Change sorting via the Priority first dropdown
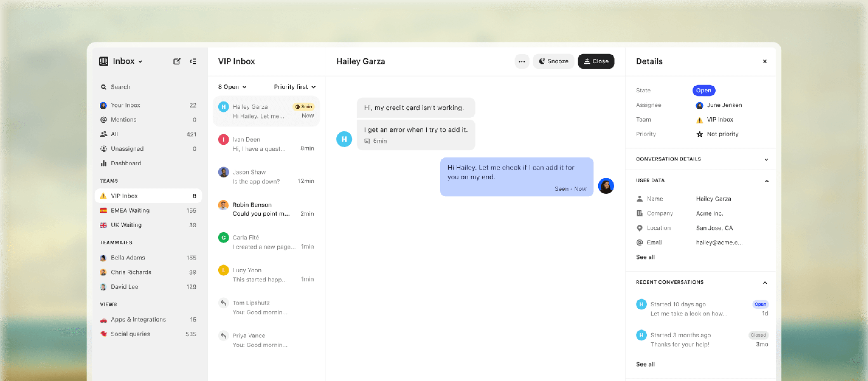Viewport: 868px width, 381px height. coord(294,87)
